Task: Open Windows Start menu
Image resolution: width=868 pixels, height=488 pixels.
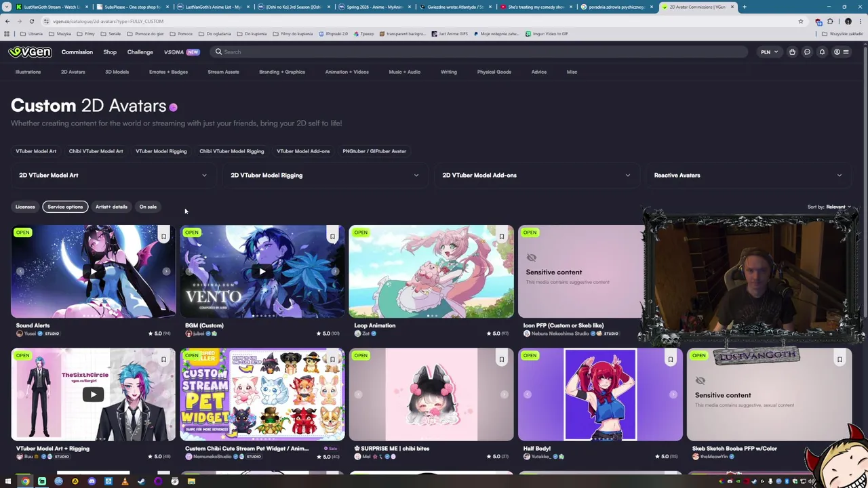Action: [x=8, y=481]
